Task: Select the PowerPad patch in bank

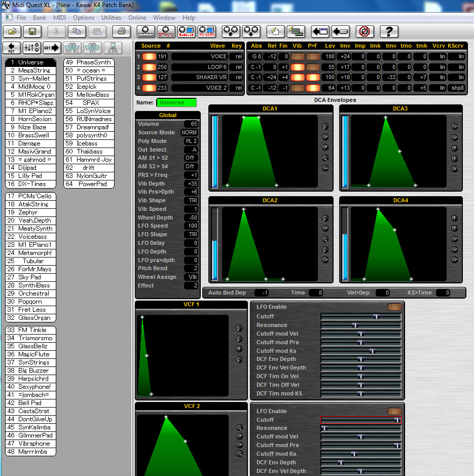Action: click(88, 184)
